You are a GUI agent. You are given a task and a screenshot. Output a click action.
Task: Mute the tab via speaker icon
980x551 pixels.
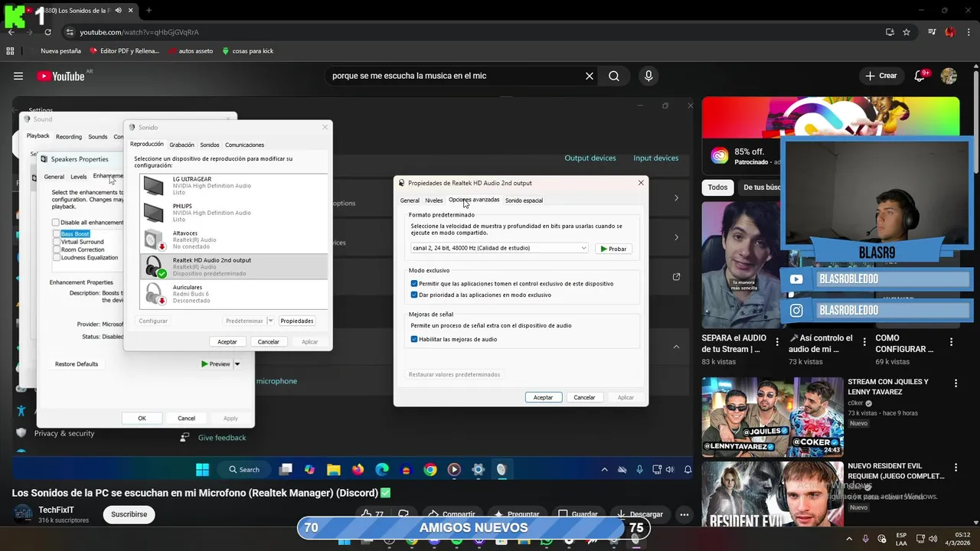tap(118, 11)
